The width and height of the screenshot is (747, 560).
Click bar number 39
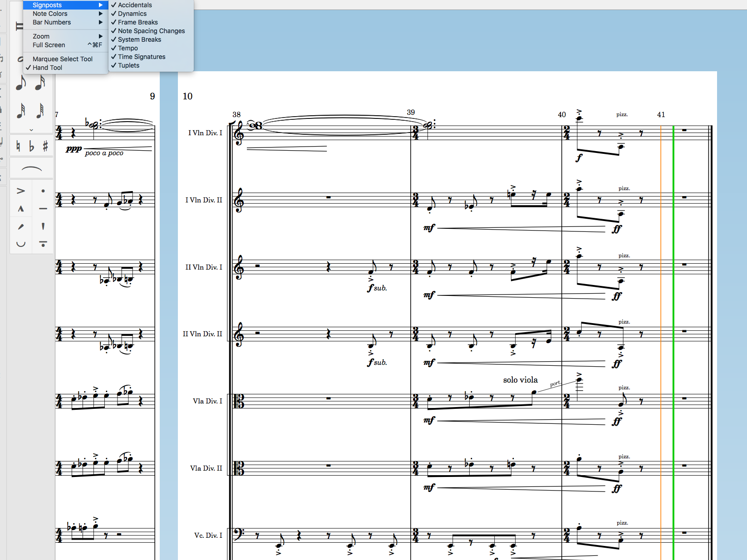(x=411, y=112)
